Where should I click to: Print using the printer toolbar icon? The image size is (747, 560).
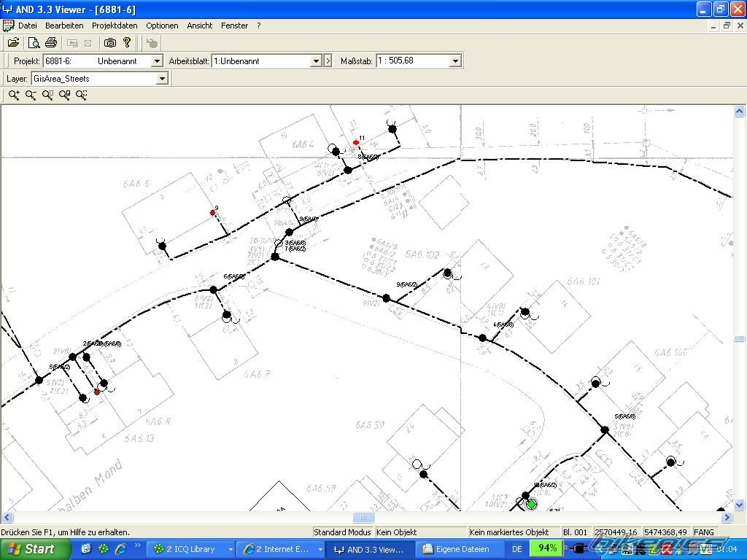(51, 43)
